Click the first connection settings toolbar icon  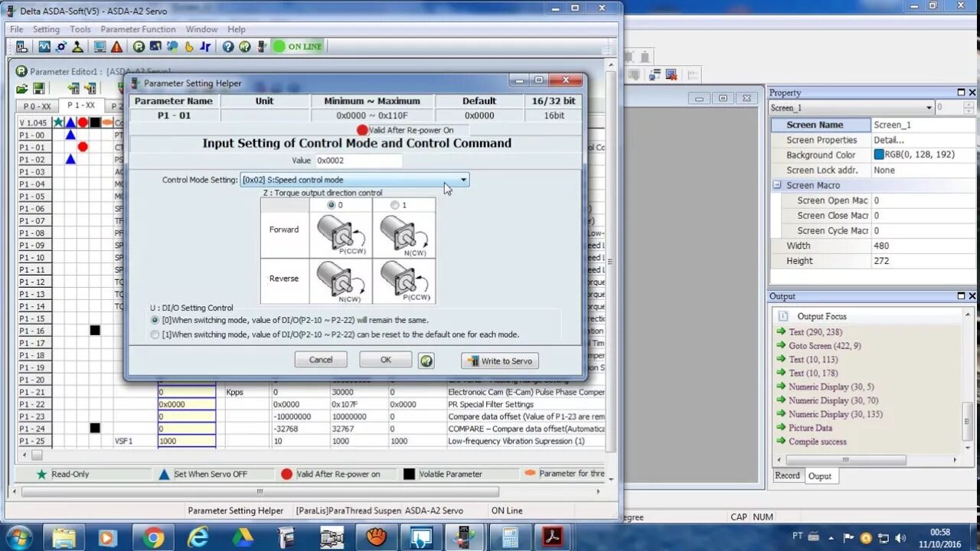(21, 47)
